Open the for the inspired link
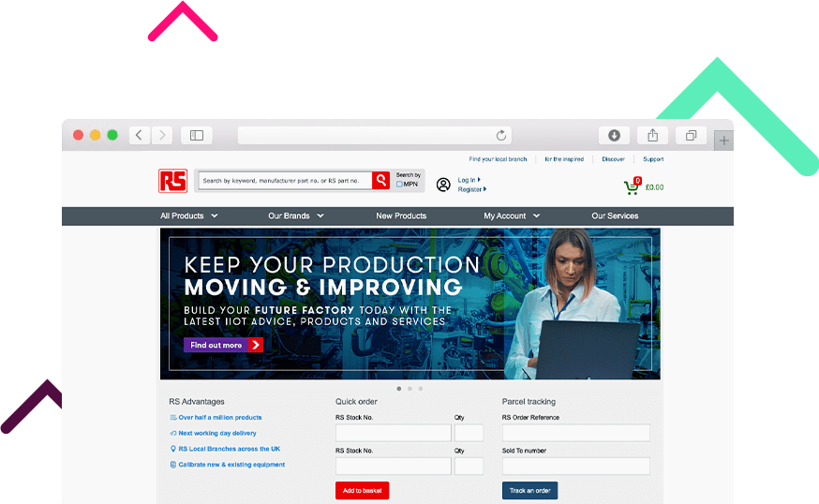 coord(564,159)
